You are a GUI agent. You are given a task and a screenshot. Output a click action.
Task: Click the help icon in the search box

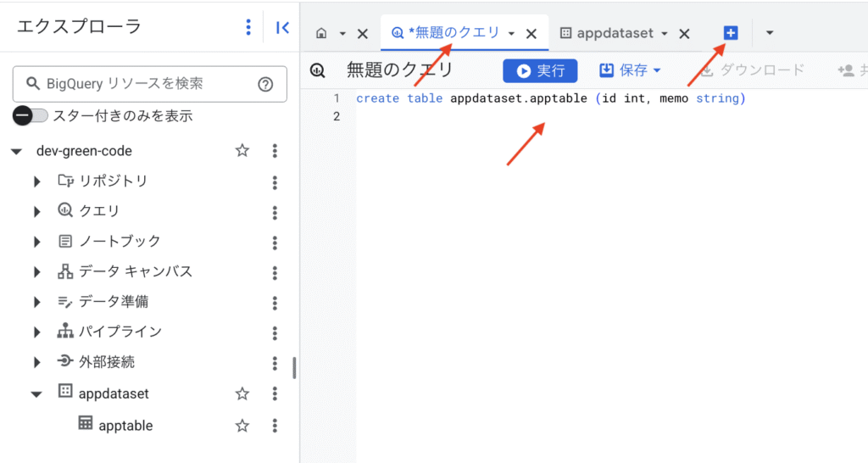pyautogui.click(x=265, y=84)
